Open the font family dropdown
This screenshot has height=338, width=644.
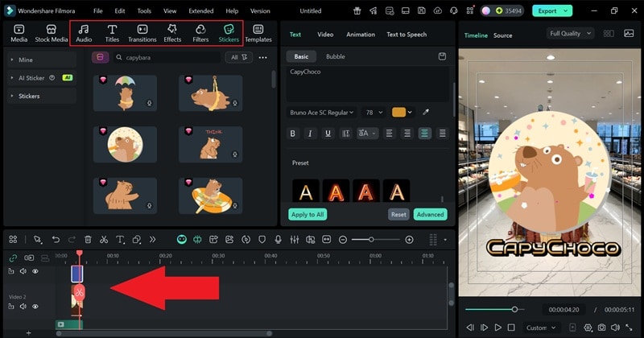tap(321, 113)
